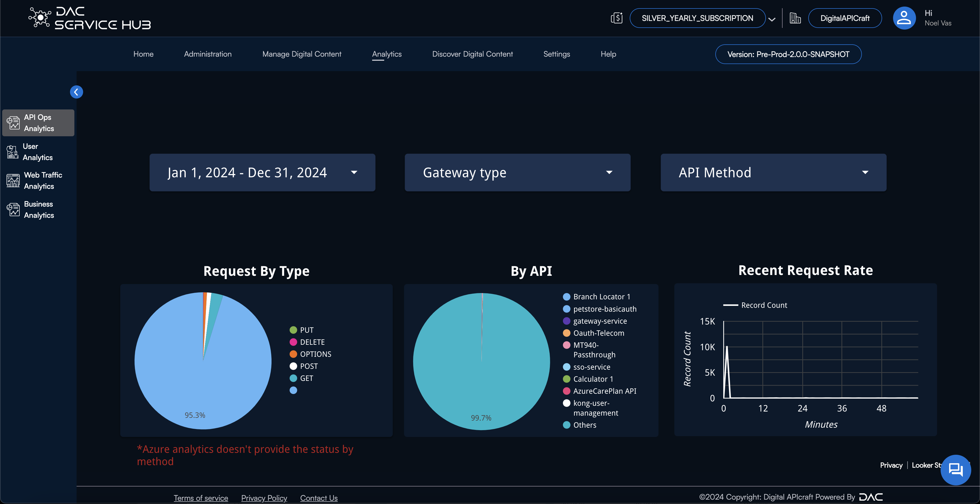Viewport: 980px width, 504px height.
Task: Select Web Traffic Analytics sidebar item
Action: 38,180
